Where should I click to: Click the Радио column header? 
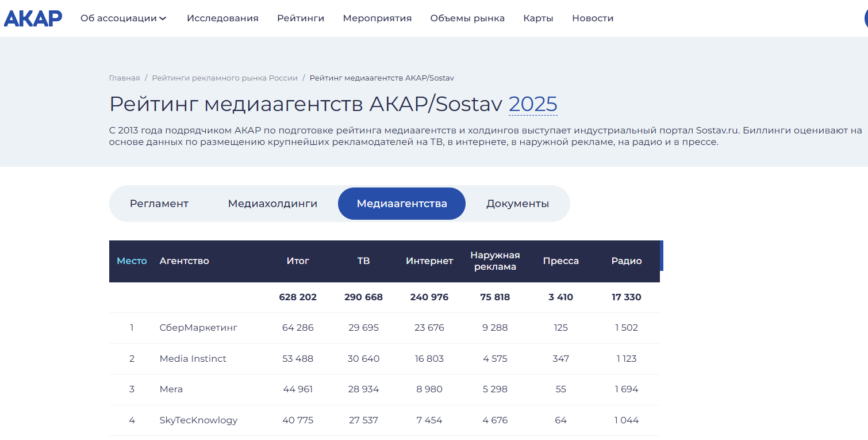point(627,261)
